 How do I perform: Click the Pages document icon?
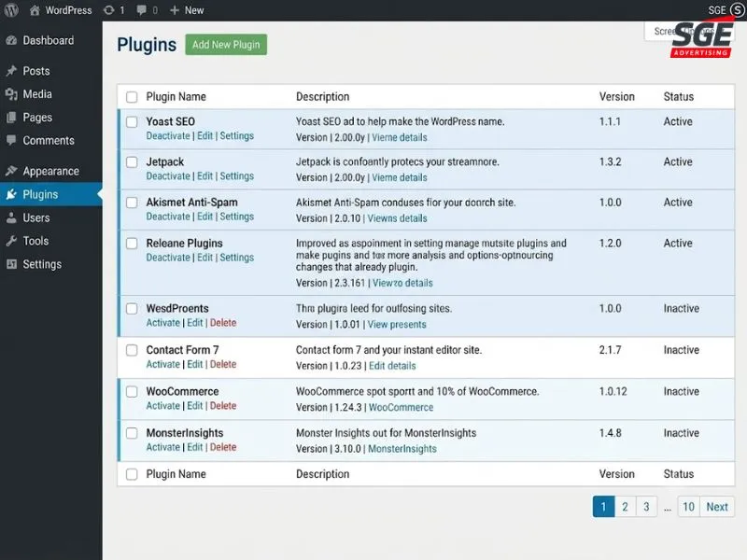11,118
